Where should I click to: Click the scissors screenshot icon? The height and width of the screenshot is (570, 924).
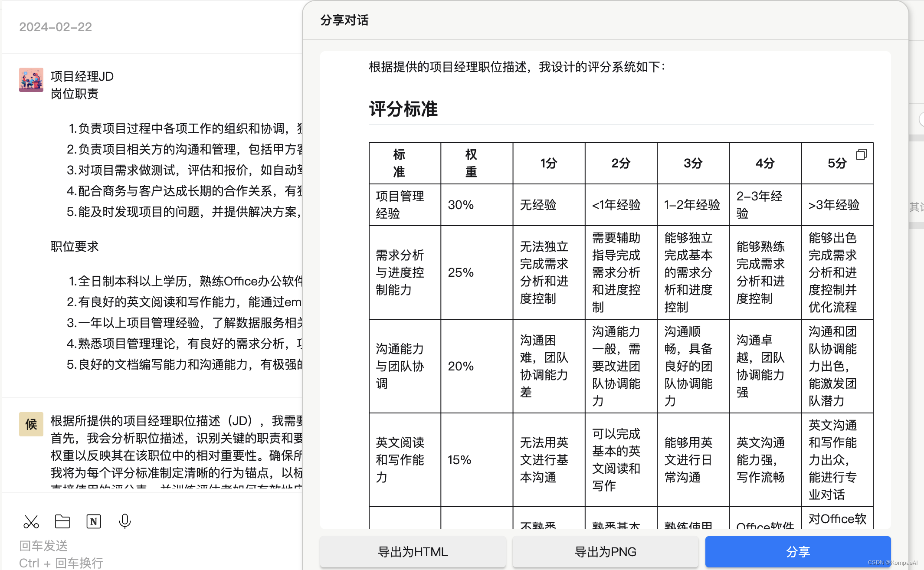(x=31, y=521)
